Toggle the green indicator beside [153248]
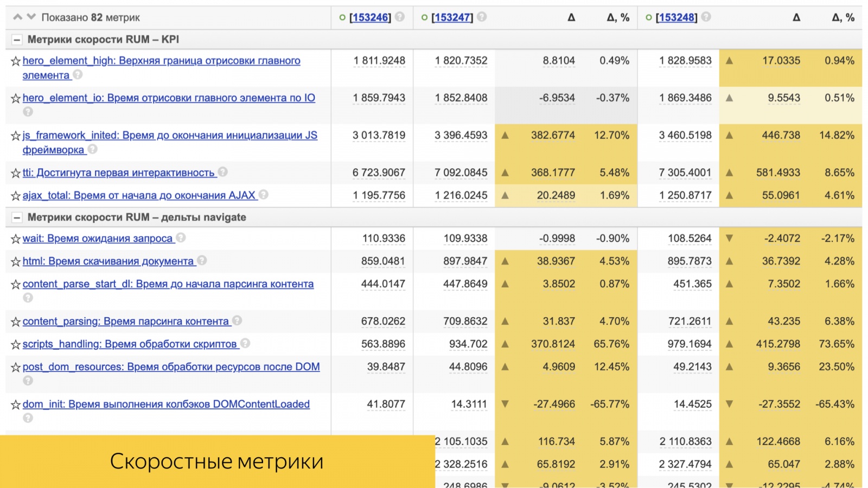 tap(649, 17)
